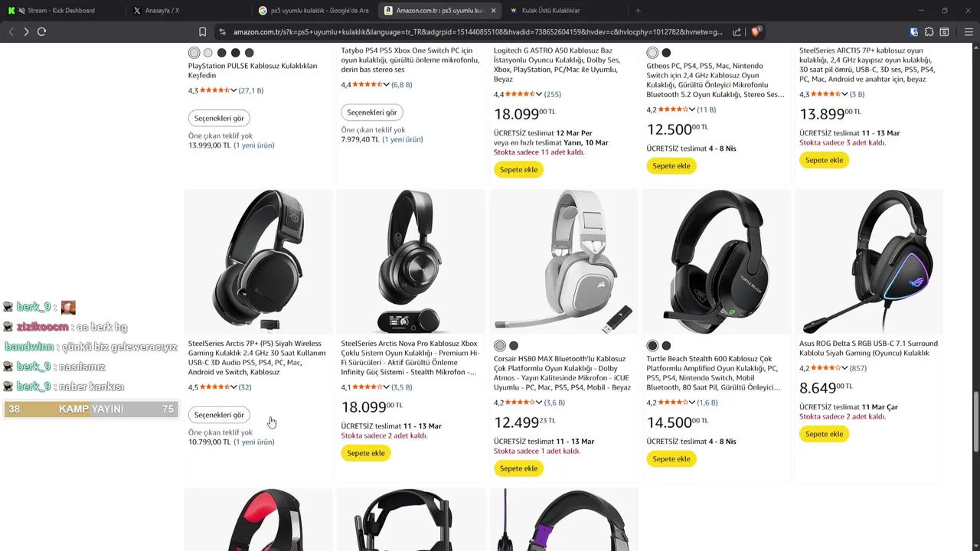Expand rating breakdown for SteelSeries Arctis 7P+ (PS) Siyah
The image size is (980, 551).
(234, 387)
